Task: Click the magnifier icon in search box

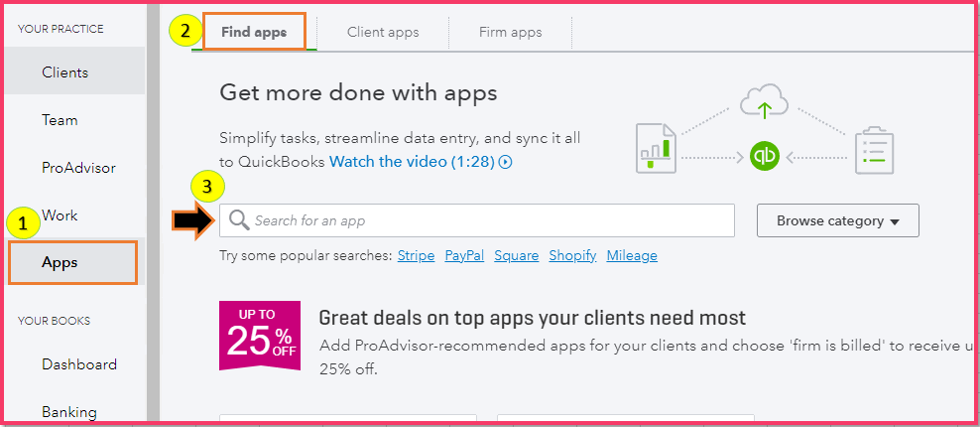Action: pos(239,220)
